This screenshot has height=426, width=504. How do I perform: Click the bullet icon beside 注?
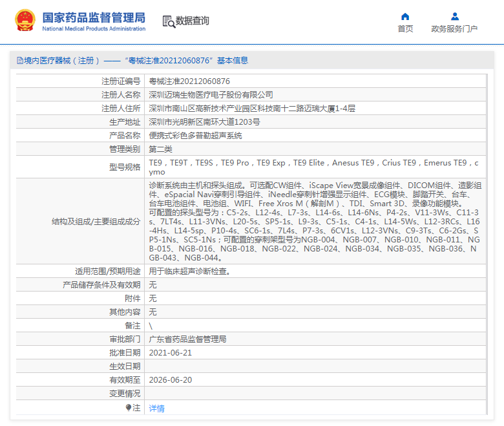128,408
